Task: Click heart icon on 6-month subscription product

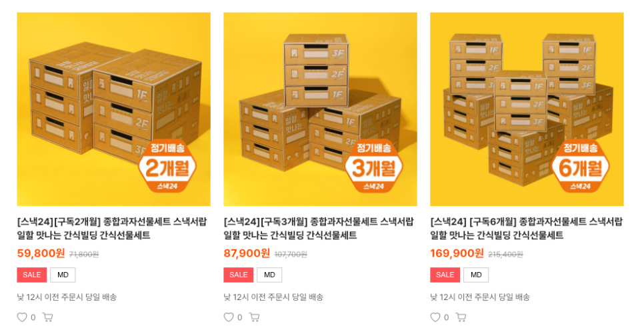Action: pos(435,317)
